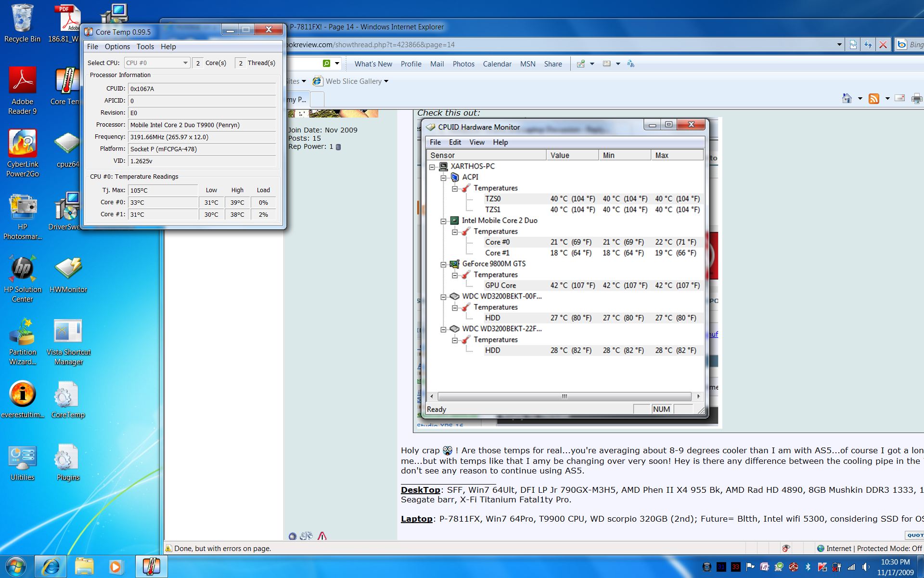Image resolution: width=924 pixels, height=578 pixels.
Task: Click the battery power plug tray icon
Action: [837, 567]
